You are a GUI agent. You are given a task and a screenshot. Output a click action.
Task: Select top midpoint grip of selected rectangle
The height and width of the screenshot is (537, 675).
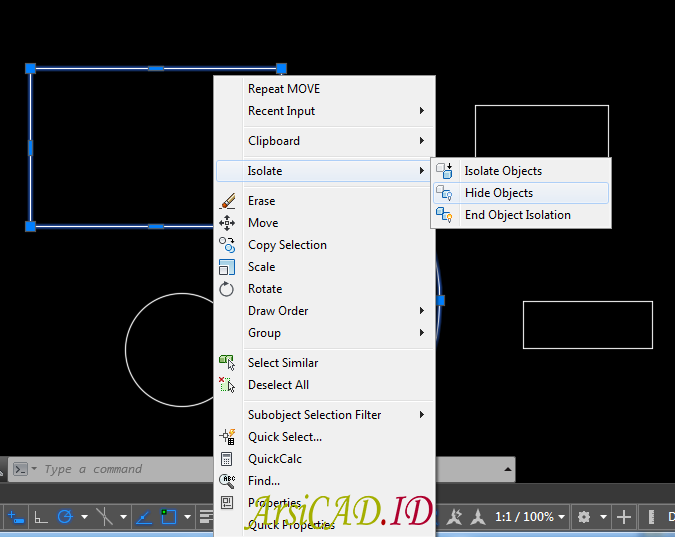156,68
